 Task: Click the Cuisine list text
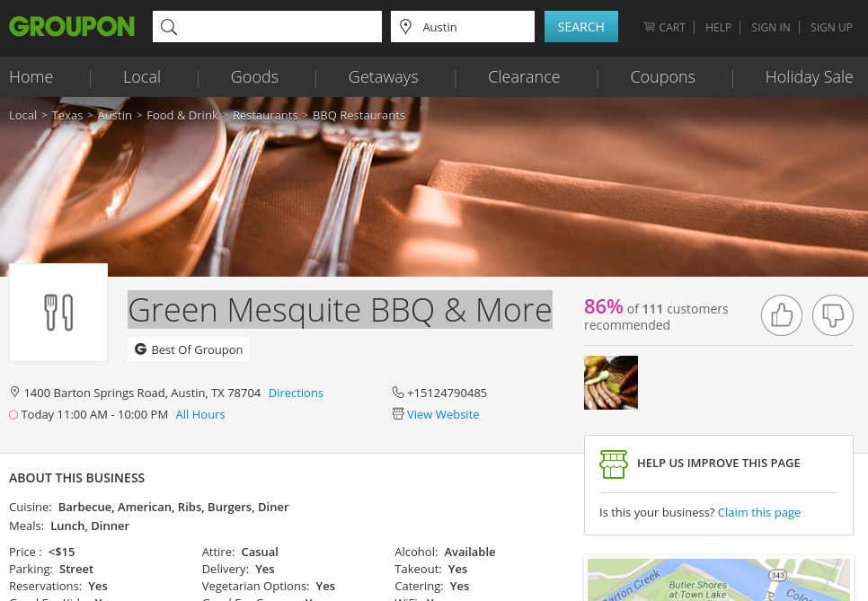pyautogui.click(x=173, y=507)
